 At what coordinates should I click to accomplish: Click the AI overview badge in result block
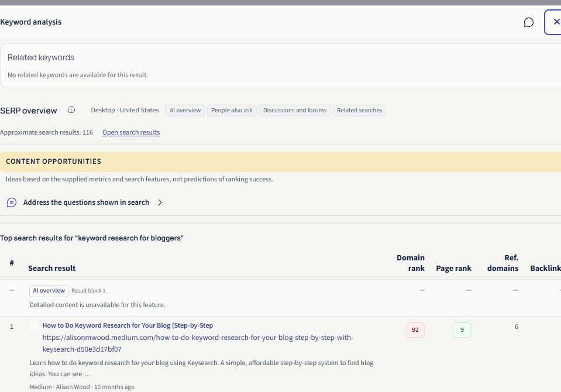pyautogui.click(x=49, y=291)
